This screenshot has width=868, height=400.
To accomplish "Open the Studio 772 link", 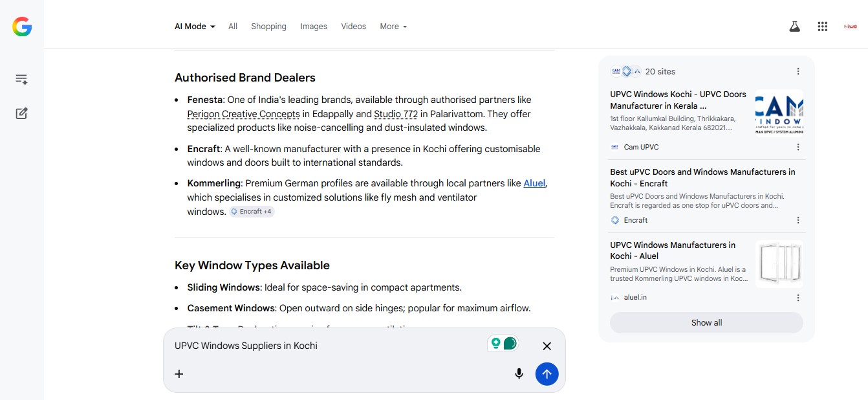I will coord(396,114).
